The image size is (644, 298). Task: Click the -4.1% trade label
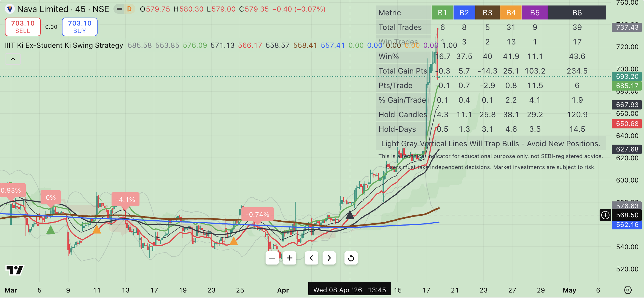(126, 199)
